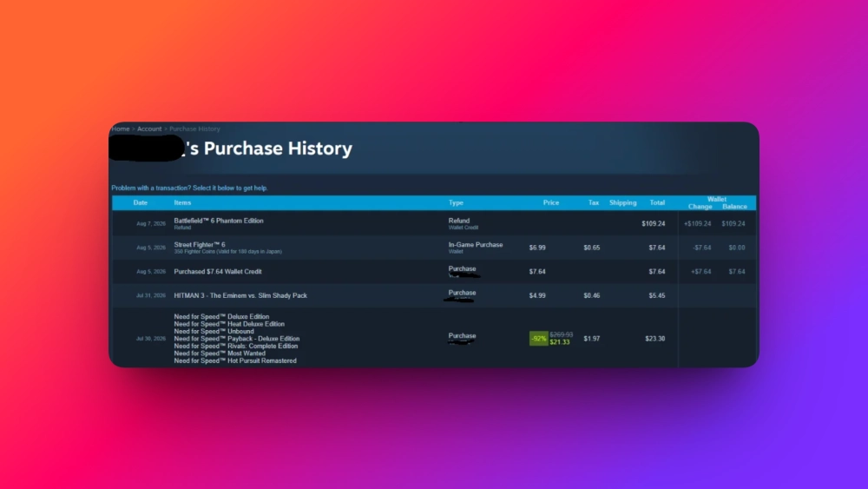Click the Need for Speed Payback - Deluxe Edition item
The height and width of the screenshot is (489, 868).
pos(236,339)
